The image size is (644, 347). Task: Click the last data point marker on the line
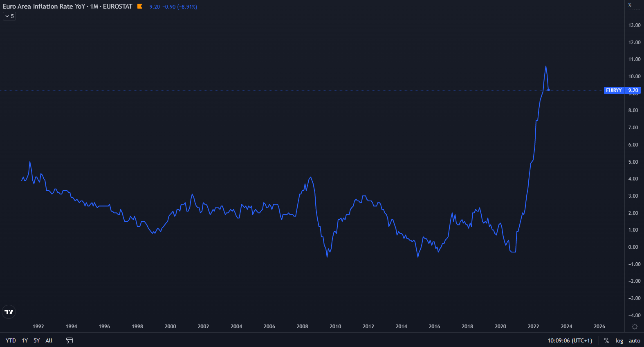tap(548, 90)
